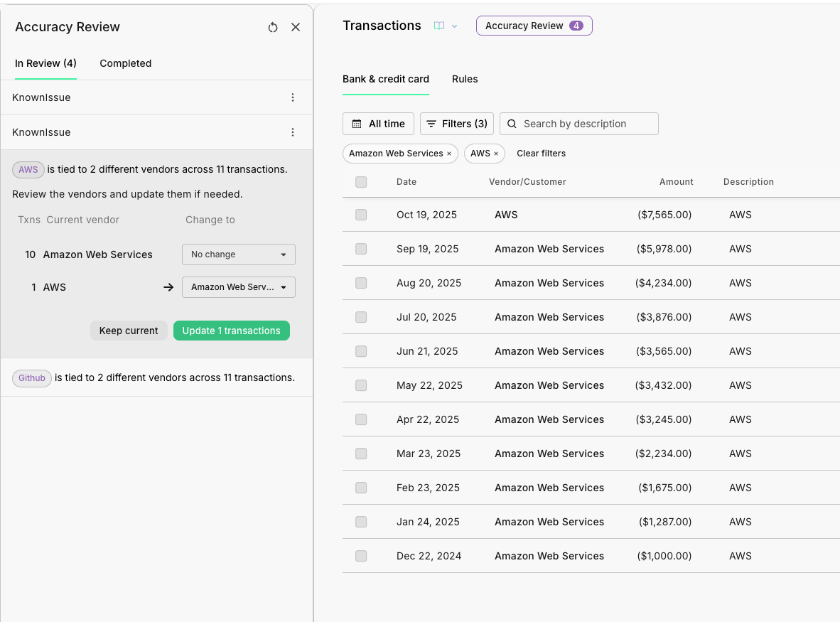Click the calendar icon on All time

pyautogui.click(x=357, y=124)
